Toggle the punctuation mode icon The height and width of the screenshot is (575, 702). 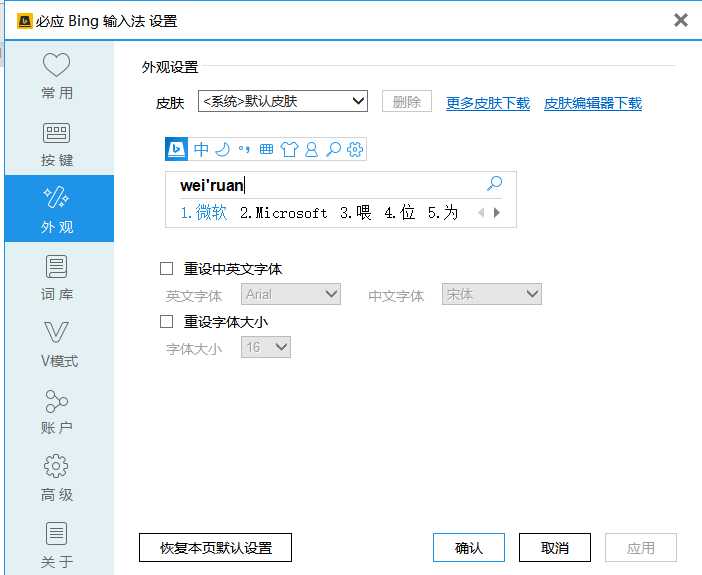click(x=244, y=149)
